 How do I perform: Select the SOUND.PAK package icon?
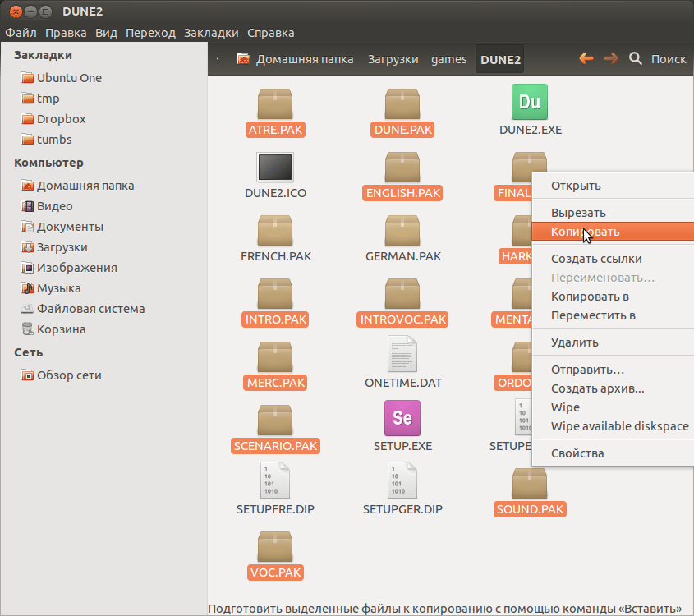[x=530, y=484]
